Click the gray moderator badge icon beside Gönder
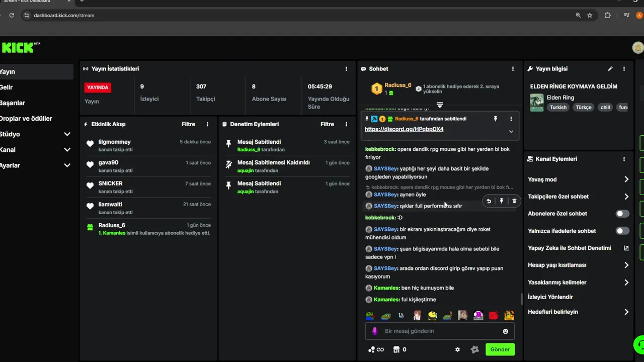644x362 pixels. [x=474, y=349]
